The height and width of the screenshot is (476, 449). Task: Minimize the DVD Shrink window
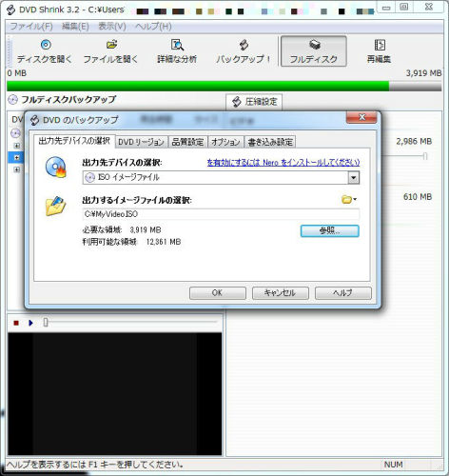pyautogui.click(x=386, y=8)
